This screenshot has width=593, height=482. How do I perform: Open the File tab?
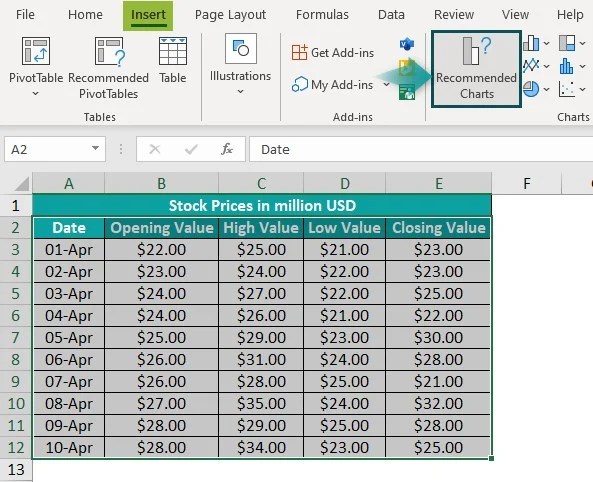tap(25, 15)
